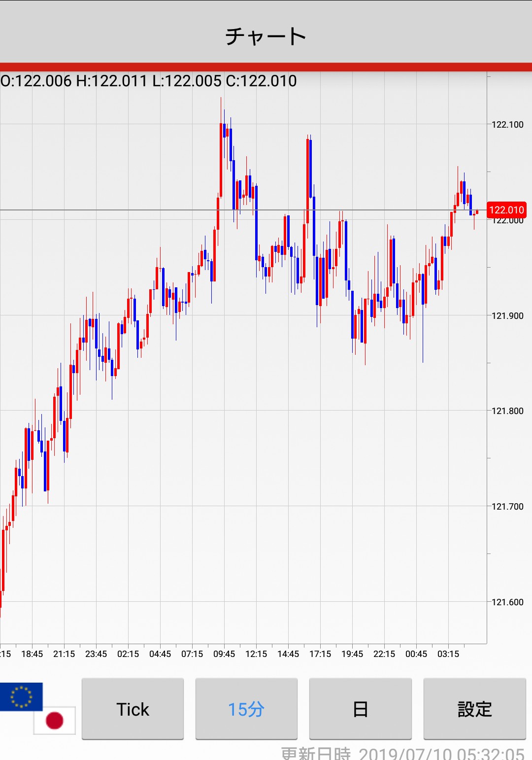Tap the 更新日時 update timestamp text
The image size is (532, 760).
click(402, 754)
